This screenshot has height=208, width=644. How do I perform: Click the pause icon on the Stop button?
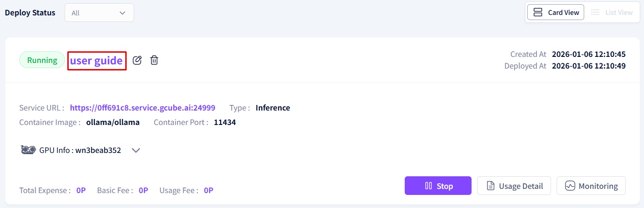point(428,186)
